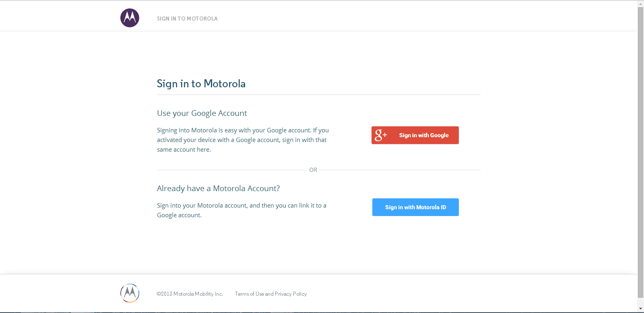
Task: Click the paragraph about signing in with Google
Action: 243,140
